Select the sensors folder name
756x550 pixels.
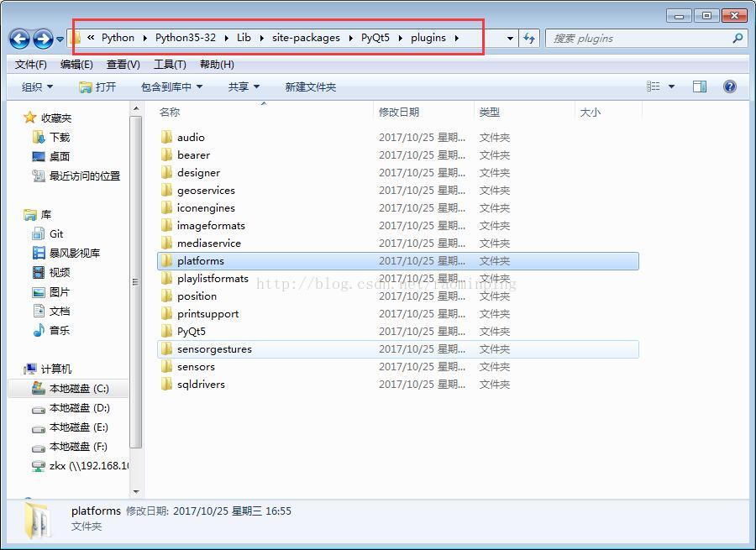click(x=196, y=367)
